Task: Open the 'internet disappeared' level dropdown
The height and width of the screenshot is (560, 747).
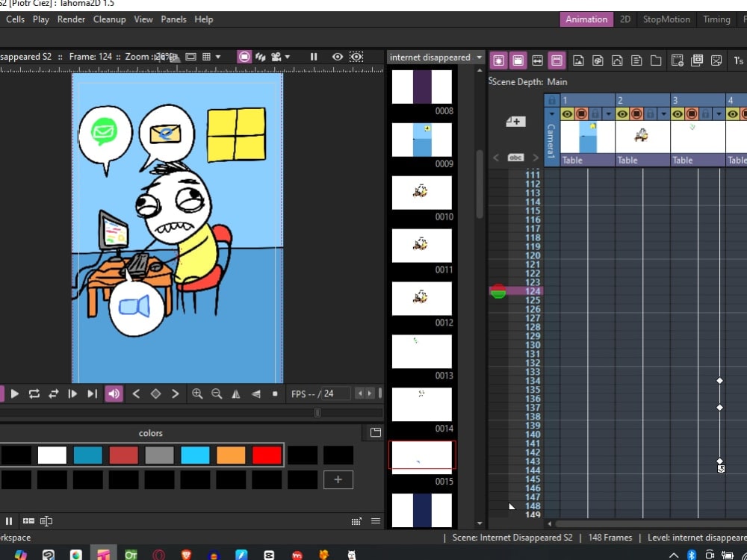Action: point(436,57)
